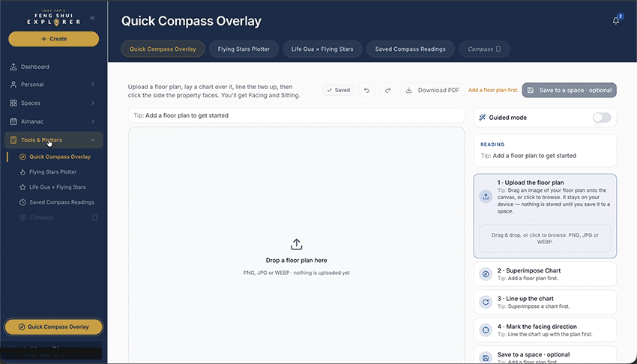Click the redo arrow button

pos(387,90)
